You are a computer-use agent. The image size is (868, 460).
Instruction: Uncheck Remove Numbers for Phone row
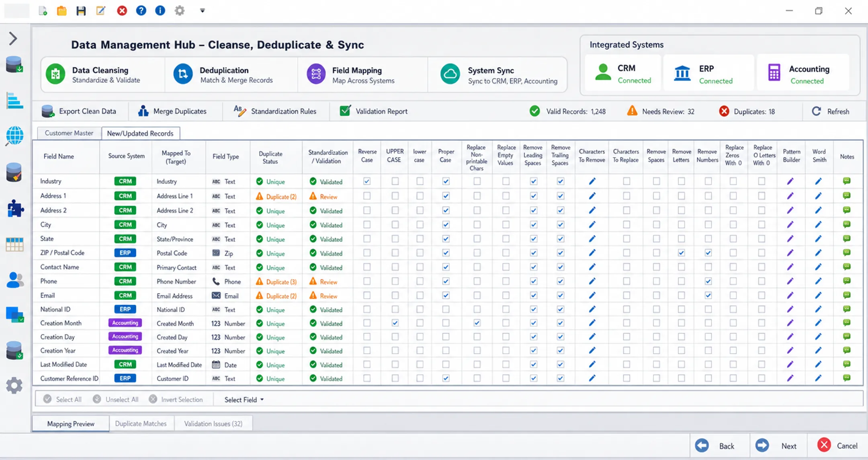click(x=708, y=281)
